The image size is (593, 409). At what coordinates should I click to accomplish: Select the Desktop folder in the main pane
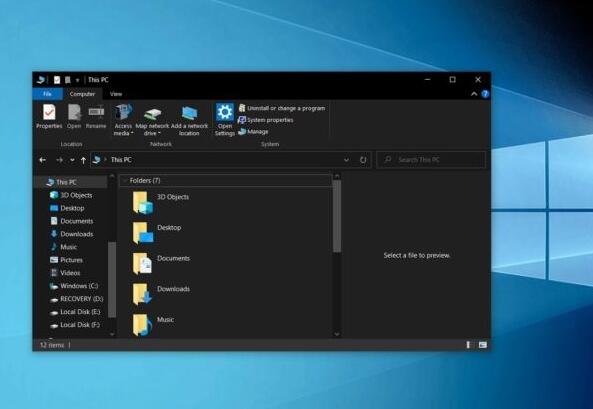(157, 233)
